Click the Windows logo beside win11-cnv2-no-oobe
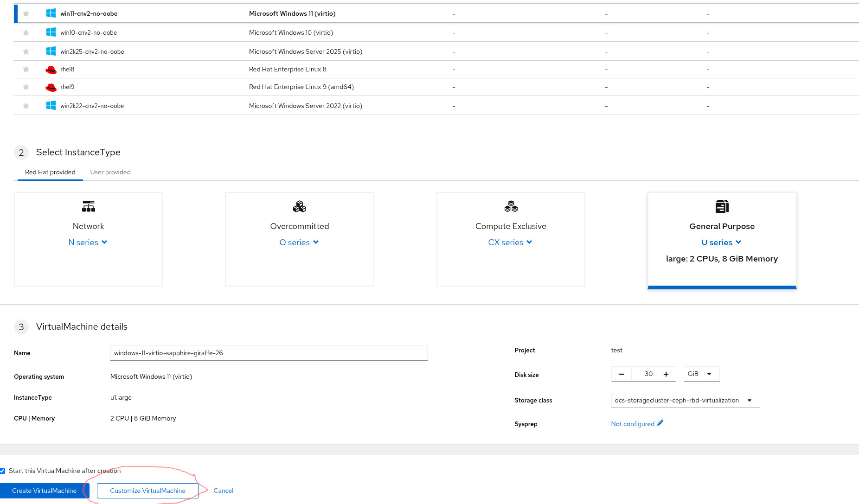 tap(51, 13)
